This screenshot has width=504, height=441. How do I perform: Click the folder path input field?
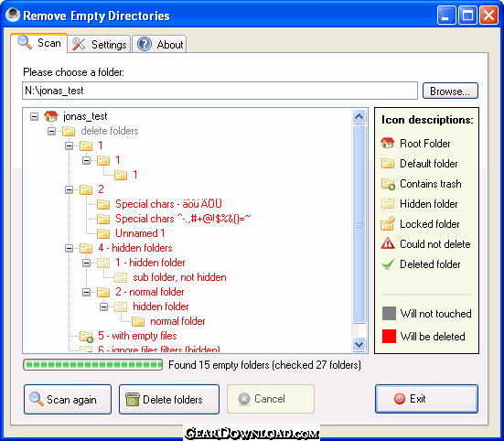(x=220, y=91)
